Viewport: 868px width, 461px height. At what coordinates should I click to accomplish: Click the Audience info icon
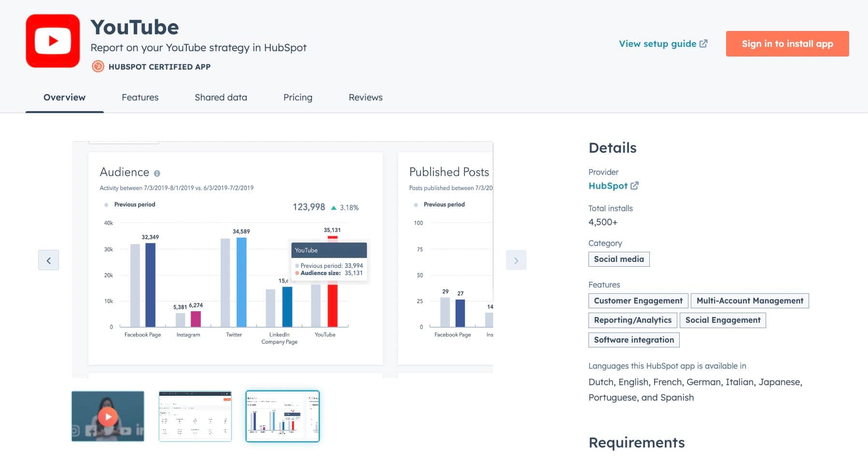(x=157, y=173)
